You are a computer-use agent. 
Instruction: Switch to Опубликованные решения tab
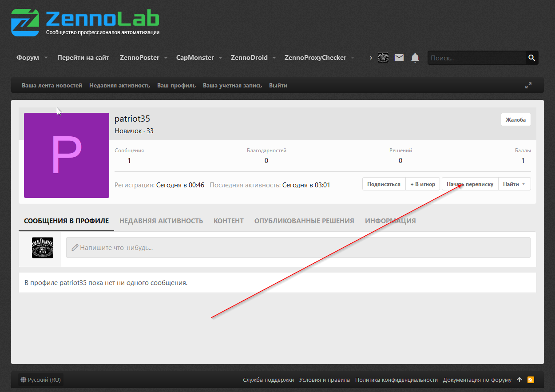(x=304, y=221)
